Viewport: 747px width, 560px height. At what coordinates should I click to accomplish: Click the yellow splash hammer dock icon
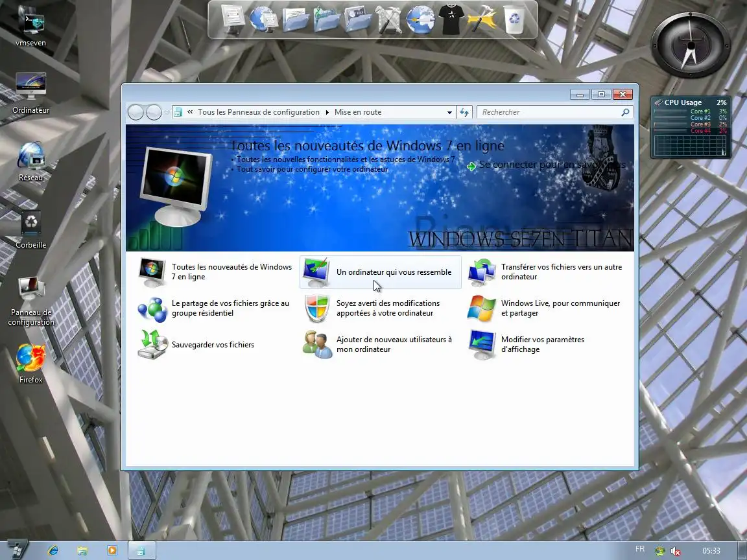tap(482, 19)
